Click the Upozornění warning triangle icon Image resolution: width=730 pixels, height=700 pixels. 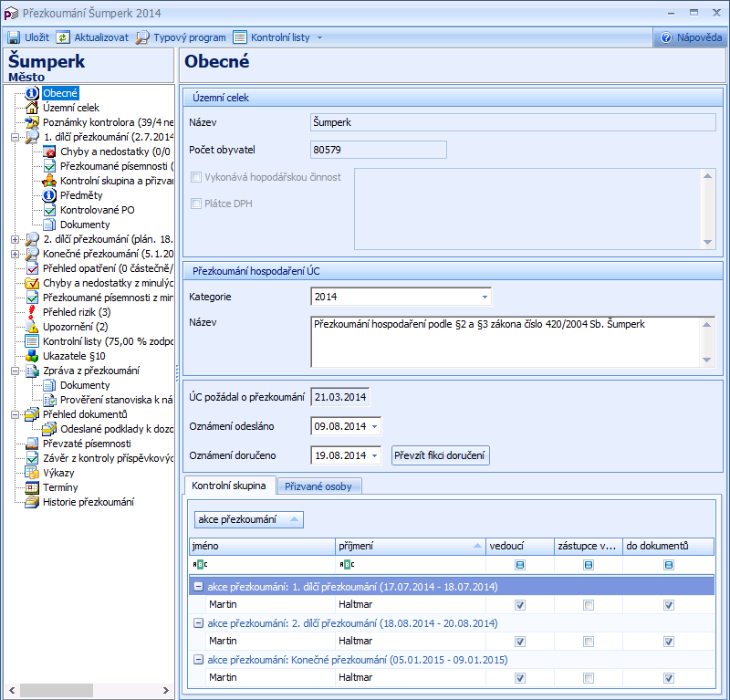pos(32,327)
